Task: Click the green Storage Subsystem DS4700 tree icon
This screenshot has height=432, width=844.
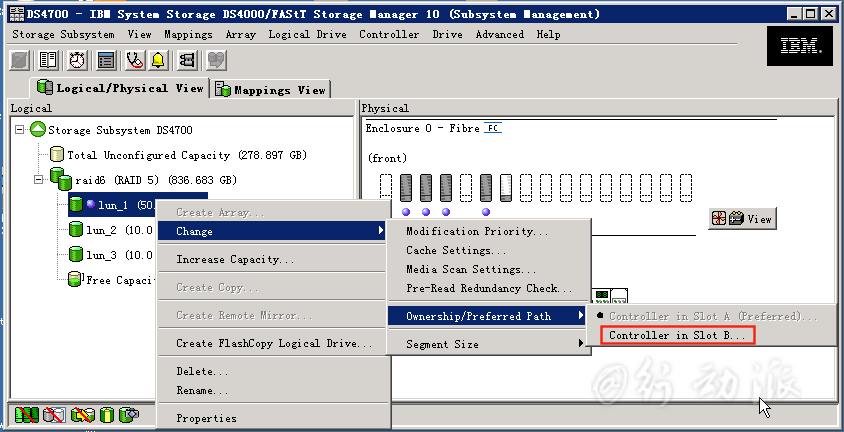Action: click(38, 130)
